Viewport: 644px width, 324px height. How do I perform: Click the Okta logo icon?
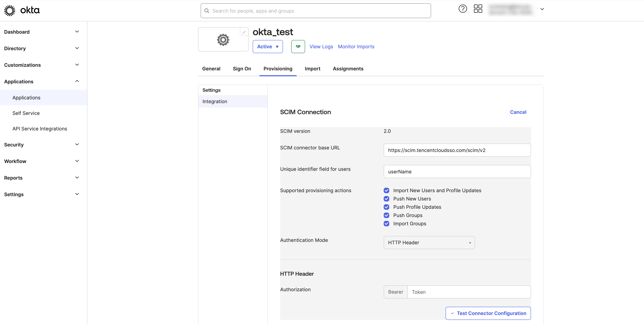[x=10, y=11]
